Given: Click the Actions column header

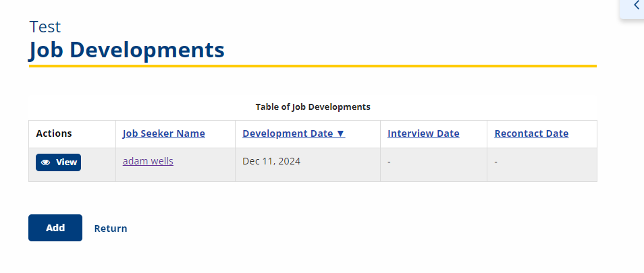Looking at the screenshot, I should click(x=54, y=133).
